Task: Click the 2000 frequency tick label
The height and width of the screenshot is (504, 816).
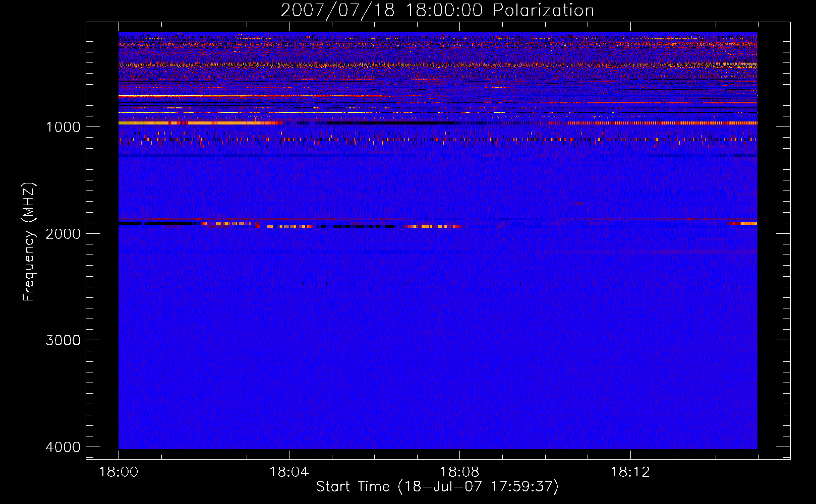Action: pos(63,233)
